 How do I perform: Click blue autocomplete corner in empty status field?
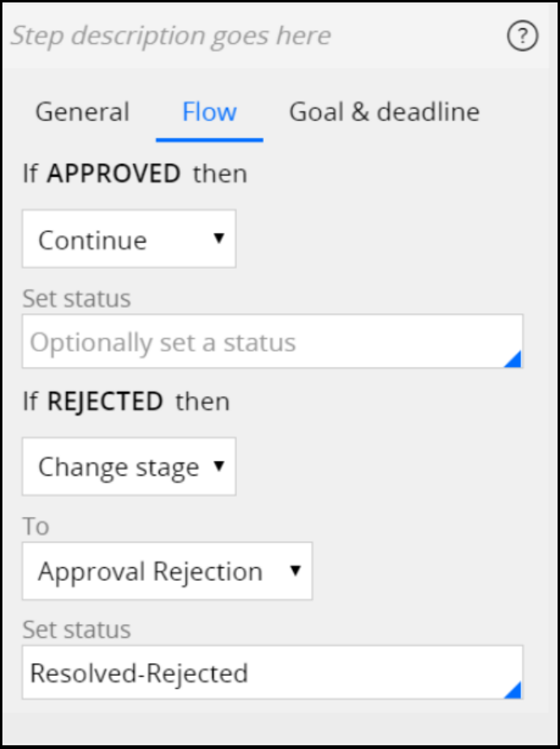tap(513, 359)
